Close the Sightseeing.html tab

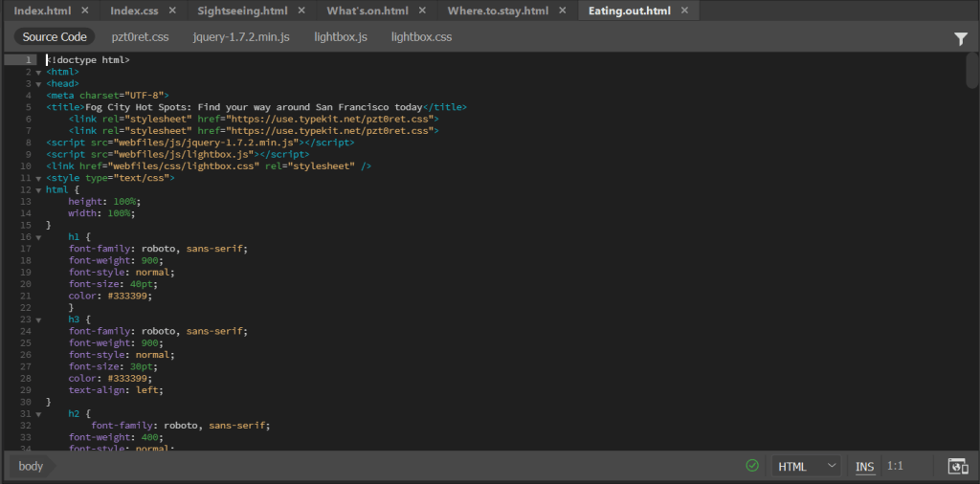click(x=301, y=11)
